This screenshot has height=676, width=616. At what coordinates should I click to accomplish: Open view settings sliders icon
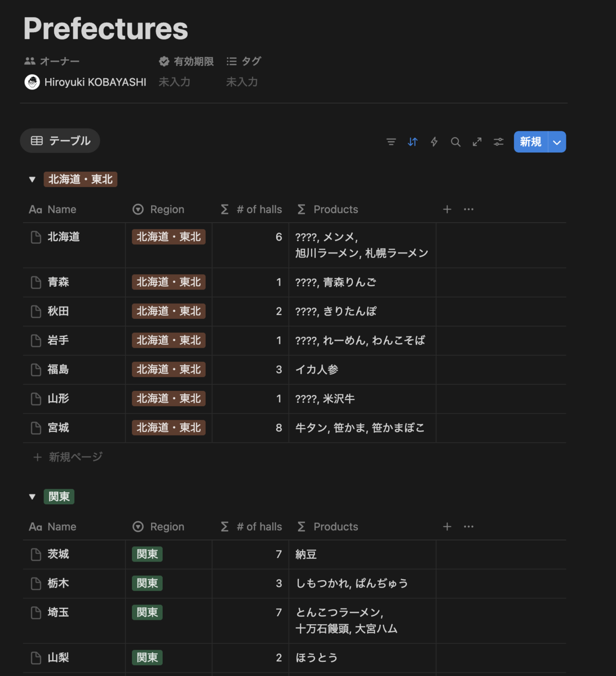click(498, 142)
